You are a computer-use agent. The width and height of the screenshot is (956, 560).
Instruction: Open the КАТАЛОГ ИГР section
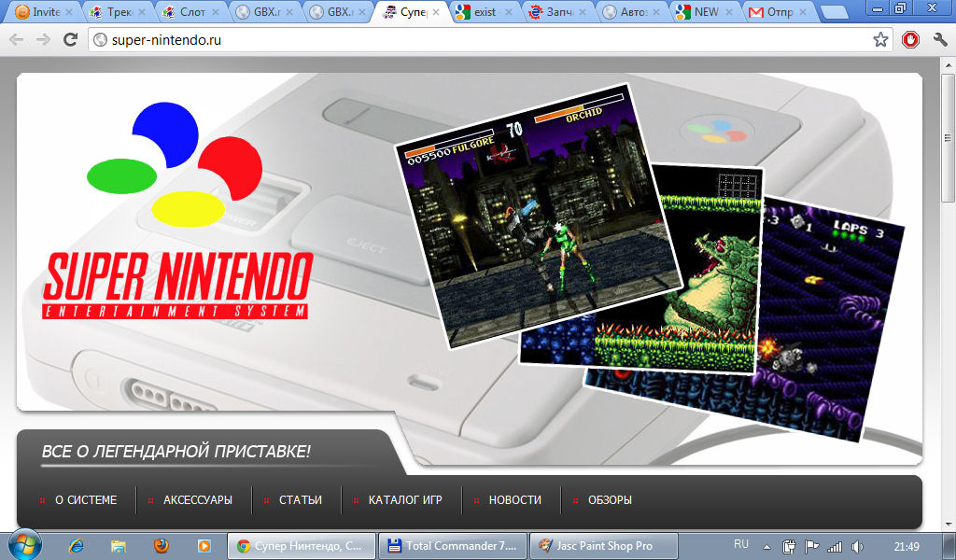click(x=405, y=500)
